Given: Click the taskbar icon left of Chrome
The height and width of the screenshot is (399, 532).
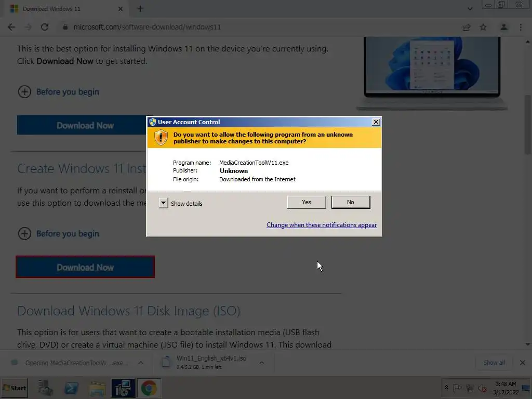Looking at the screenshot, I should (123, 388).
